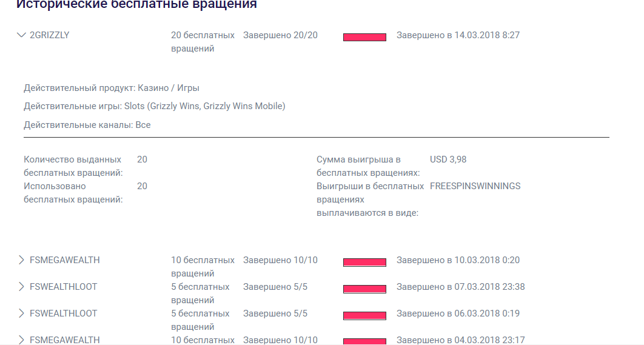
Task: Click the Действительные каналы: Все line
Action: 87,125
